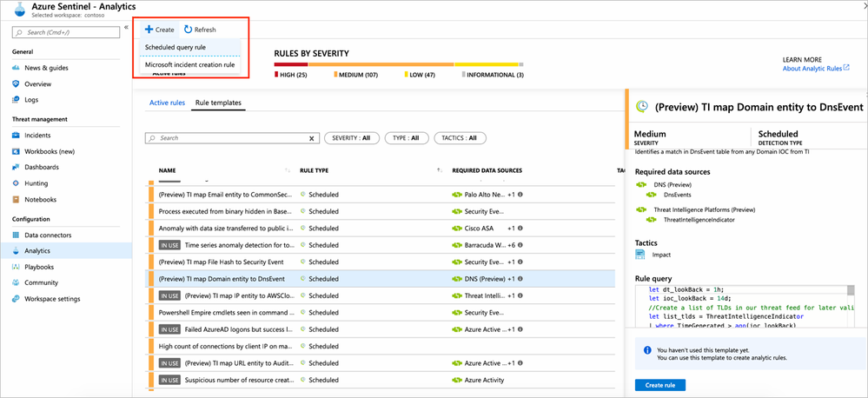Open About Analytic Rules link

coord(815,68)
